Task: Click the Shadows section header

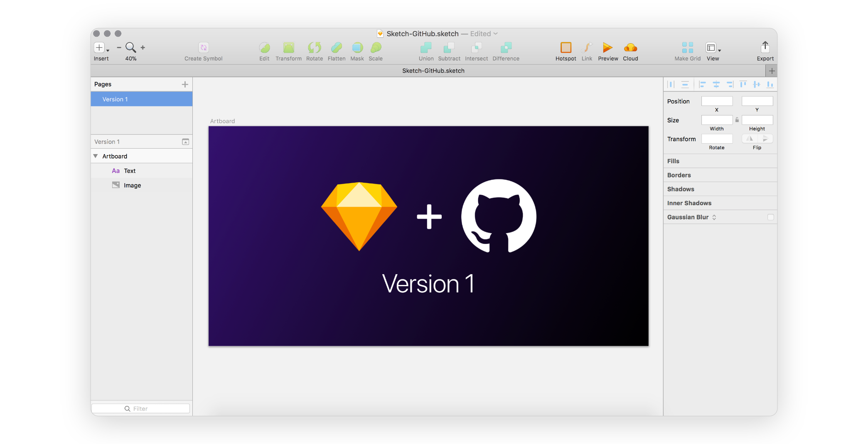Action: pyautogui.click(x=720, y=189)
